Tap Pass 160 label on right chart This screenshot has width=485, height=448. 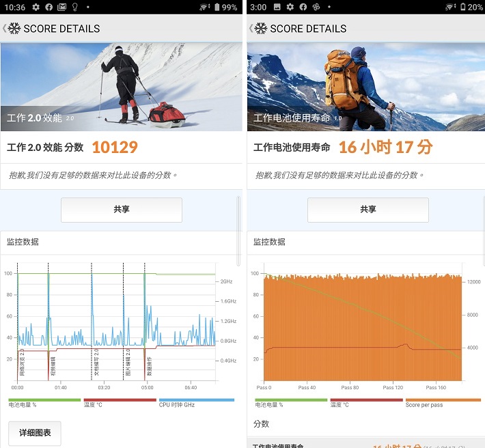tap(436, 387)
